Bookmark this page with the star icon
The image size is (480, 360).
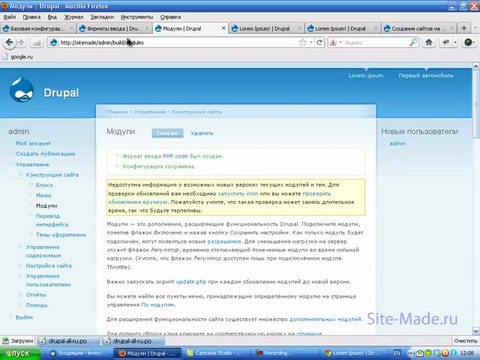[x=302, y=42]
